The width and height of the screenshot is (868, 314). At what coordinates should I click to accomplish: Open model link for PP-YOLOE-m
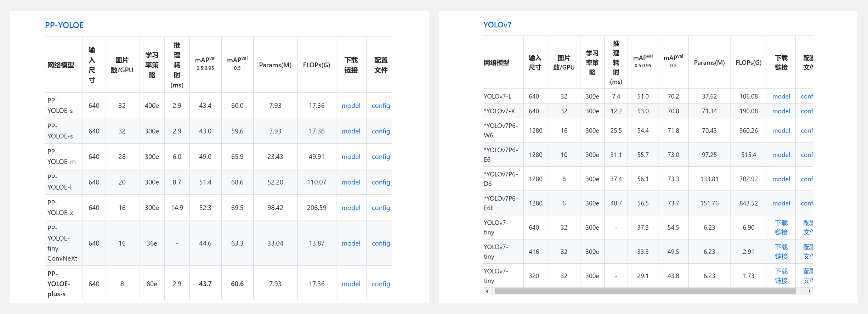tap(351, 157)
